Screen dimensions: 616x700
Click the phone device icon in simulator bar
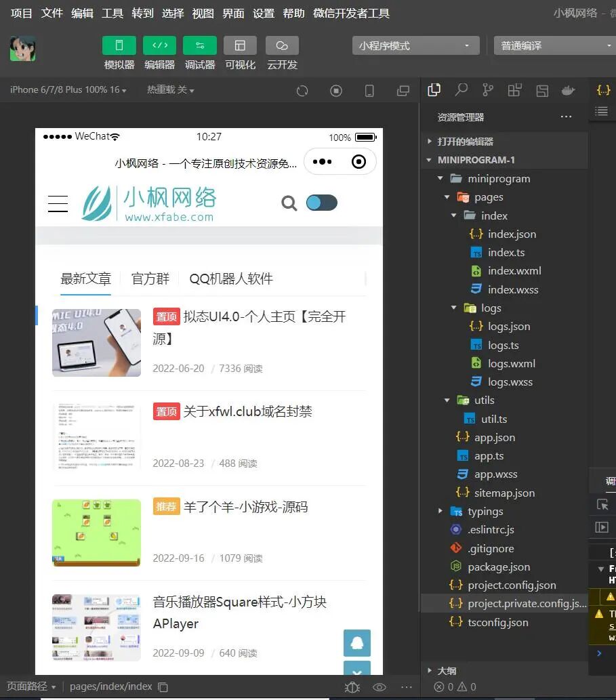coord(369,91)
